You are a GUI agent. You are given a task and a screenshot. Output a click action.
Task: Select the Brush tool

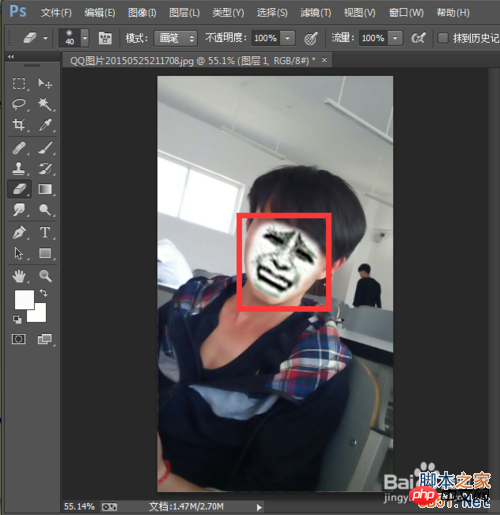tap(45, 148)
